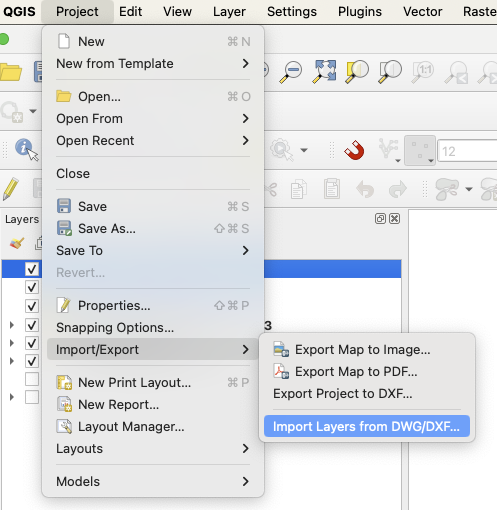497x510 pixels.
Task: Click the snapping tolerance field showing 12
Action: click(467, 151)
